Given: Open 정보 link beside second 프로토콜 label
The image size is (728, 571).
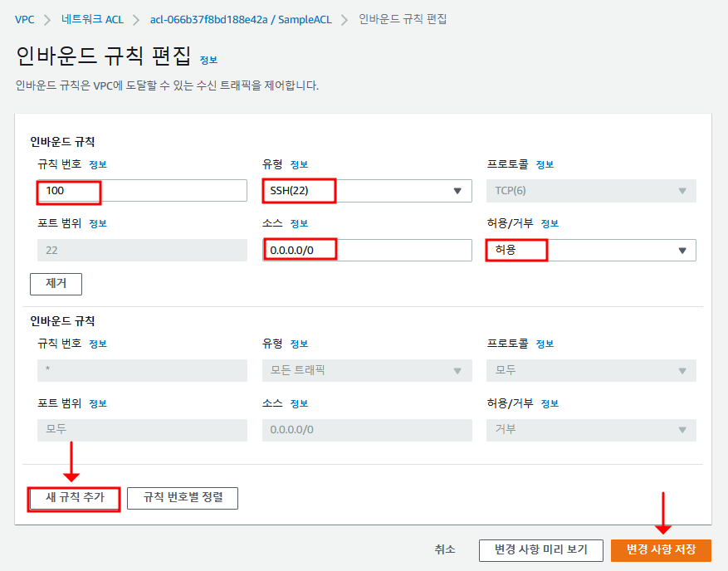Looking at the screenshot, I should pos(545,344).
